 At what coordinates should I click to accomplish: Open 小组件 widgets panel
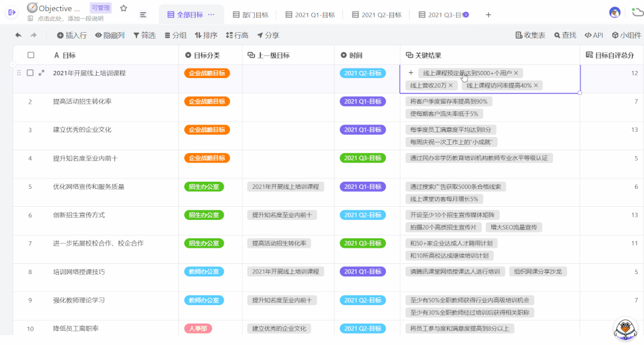point(626,35)
